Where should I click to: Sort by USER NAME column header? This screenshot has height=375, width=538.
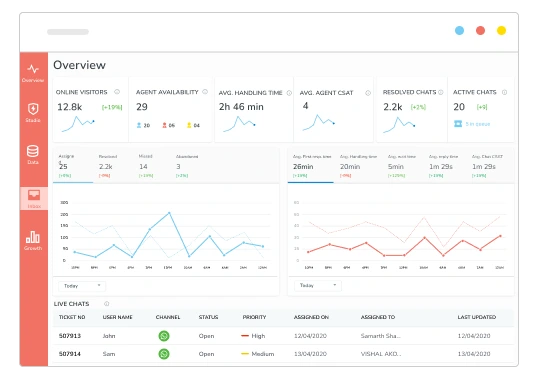click(x=117, y=317)
